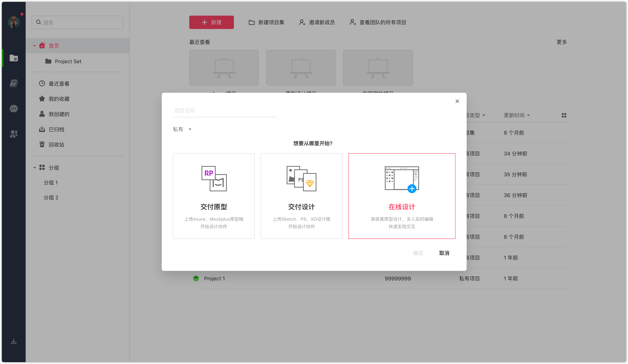
Task: Collapse the 分组 group tree
Action: pos(35,168)
